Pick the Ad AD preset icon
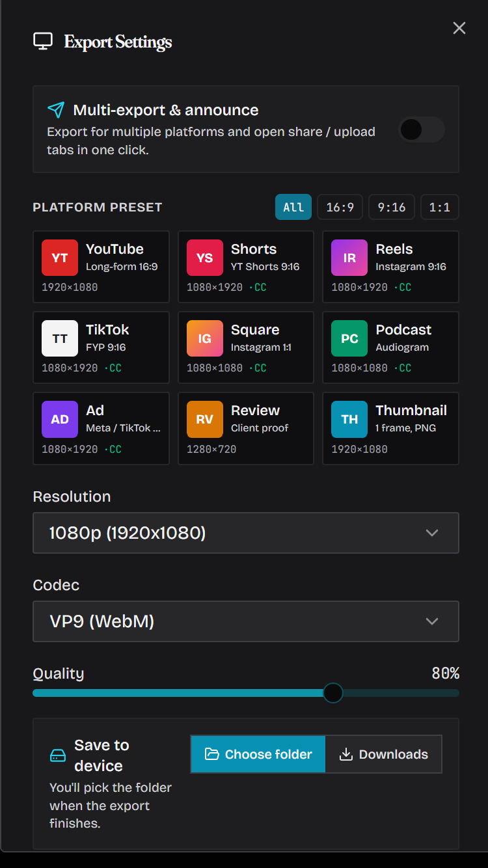This screenshot has width=488, height=868. [60, 419]
